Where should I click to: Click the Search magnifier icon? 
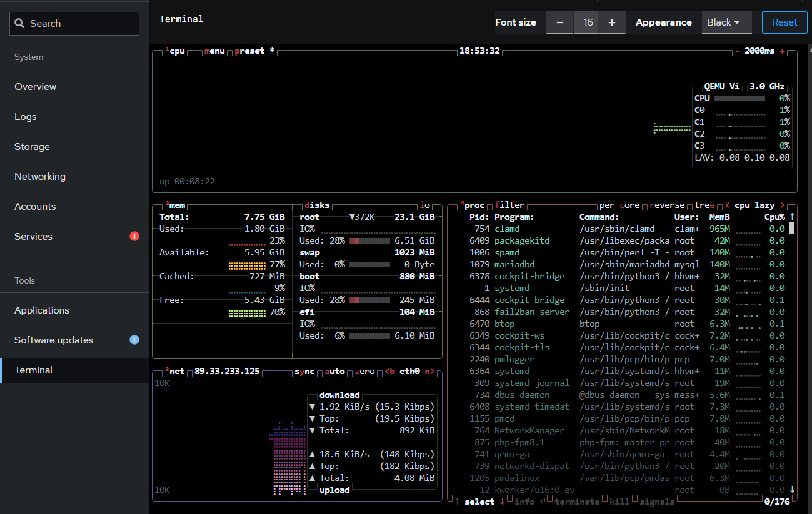(20, 24)
